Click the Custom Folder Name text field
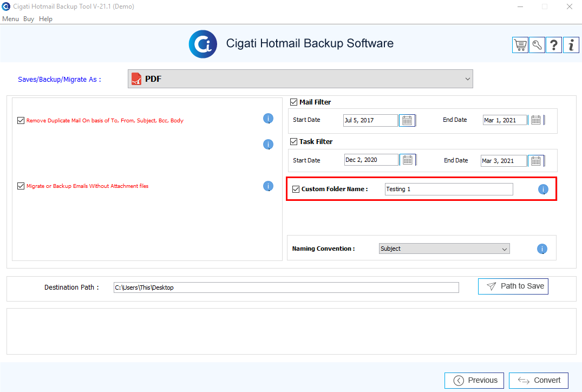The height and width of the screenshot is (392, 582). click(x=449, y=190)
